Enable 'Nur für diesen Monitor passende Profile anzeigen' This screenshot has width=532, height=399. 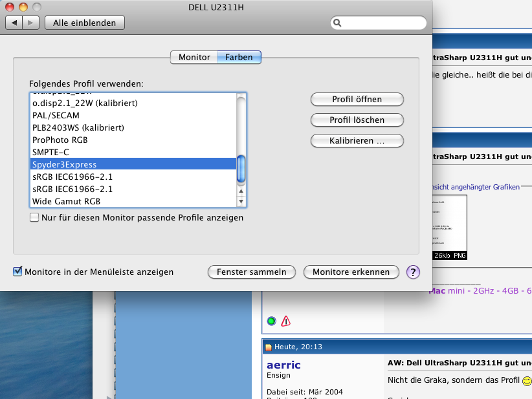pos(34,217)
